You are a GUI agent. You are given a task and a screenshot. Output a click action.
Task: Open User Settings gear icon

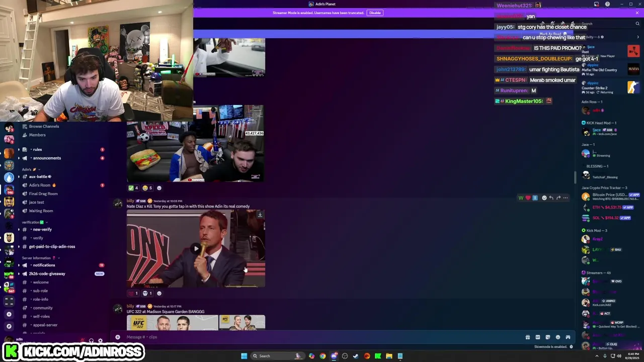(100, 341)
